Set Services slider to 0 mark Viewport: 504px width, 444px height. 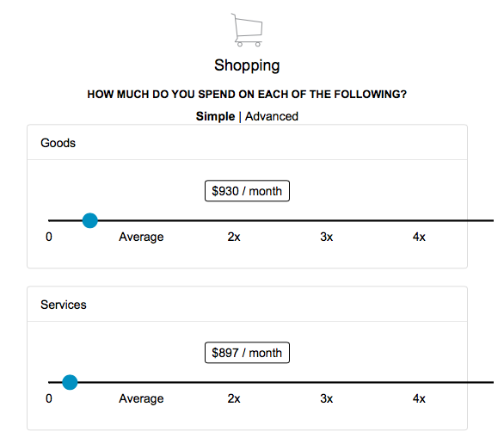(49, 382)
